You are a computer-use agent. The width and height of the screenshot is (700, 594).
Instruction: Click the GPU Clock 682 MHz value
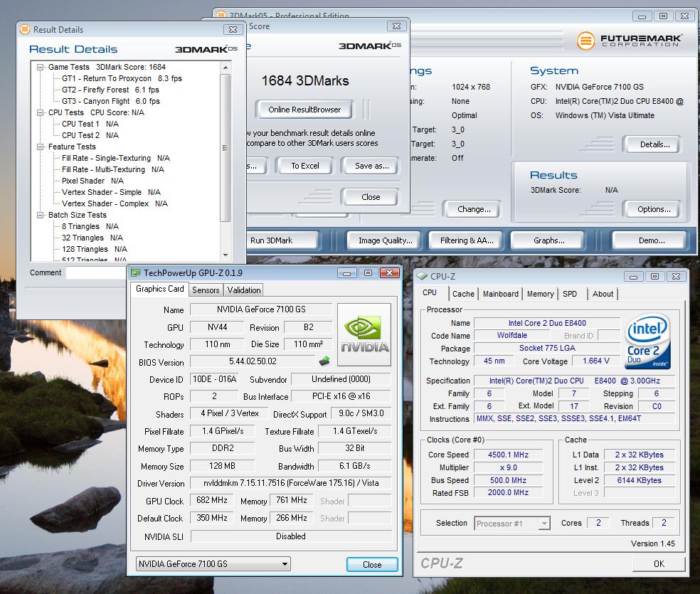click(x=211, y=500)
